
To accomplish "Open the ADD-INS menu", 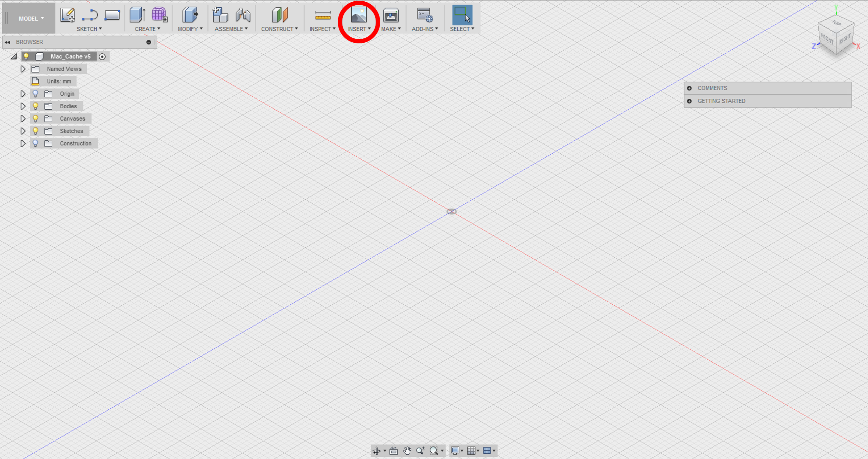I will click(x=425, y=29).
